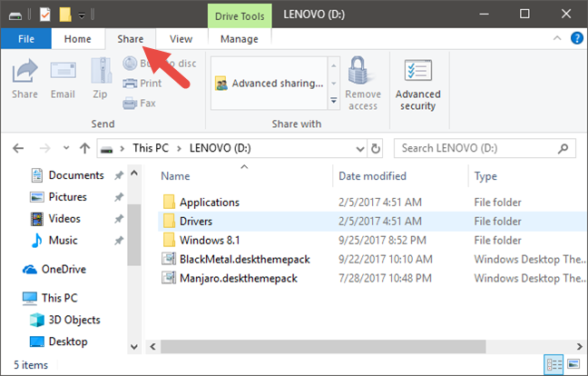Expand the Share with gallery list
Screen dimensions: 588x376
pyautogui.click(x=333, y=101)
